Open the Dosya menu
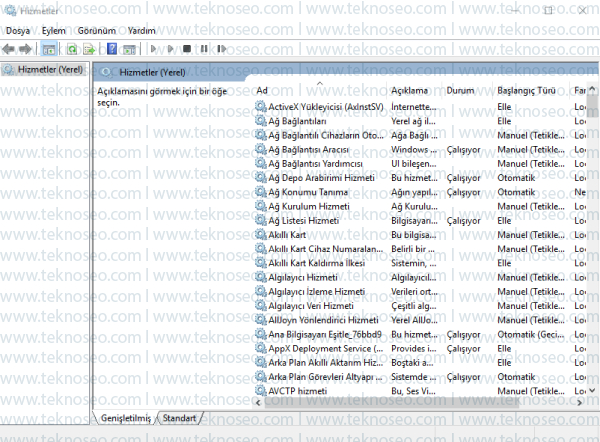Screen dimensions: 600x442 18,31
